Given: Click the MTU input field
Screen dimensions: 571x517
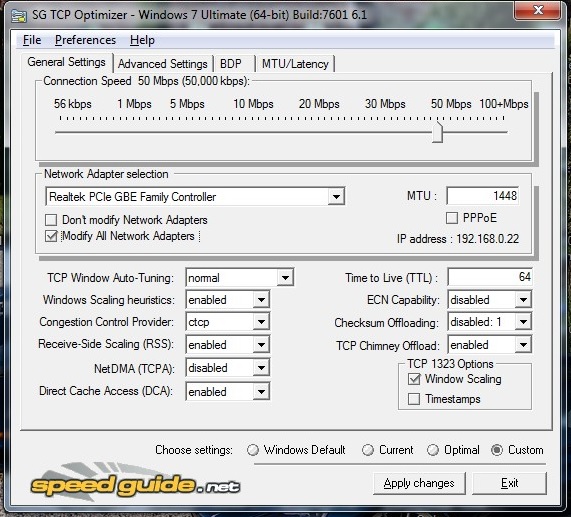Looking at the screenshot, I should 483,196.
